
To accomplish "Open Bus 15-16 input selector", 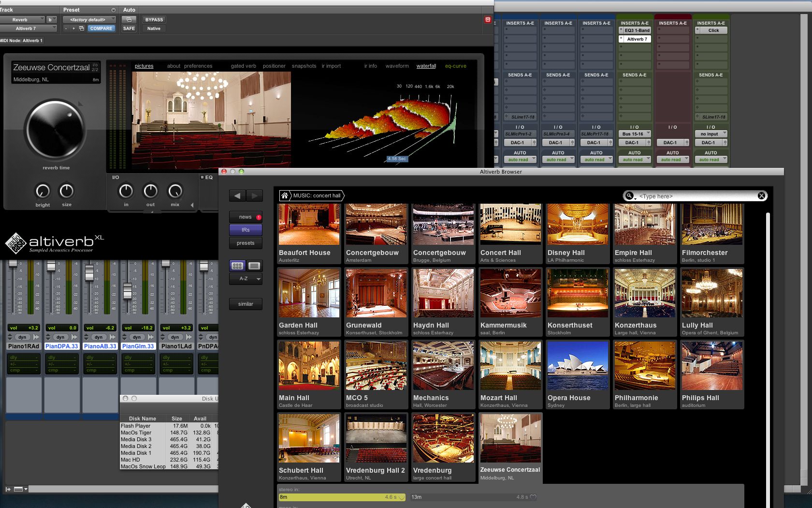I will 635,134.
